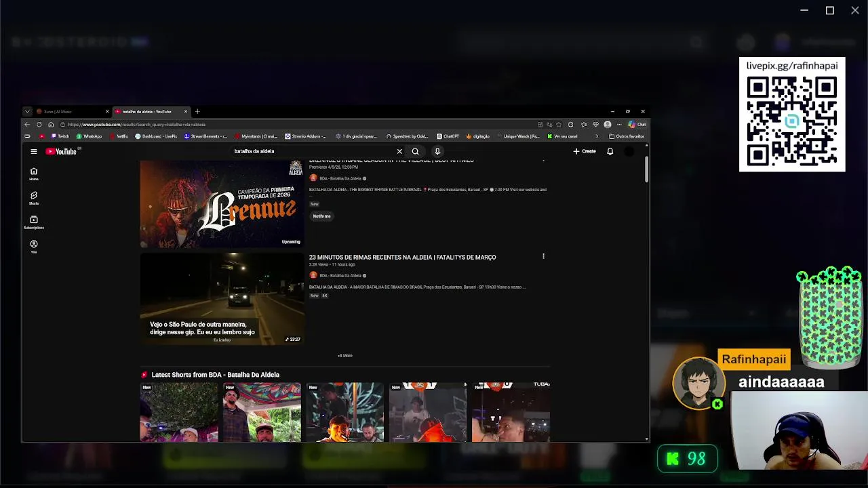Click the browser address bar URL
This screenshot has height=488, width=868.
(136, 124)
